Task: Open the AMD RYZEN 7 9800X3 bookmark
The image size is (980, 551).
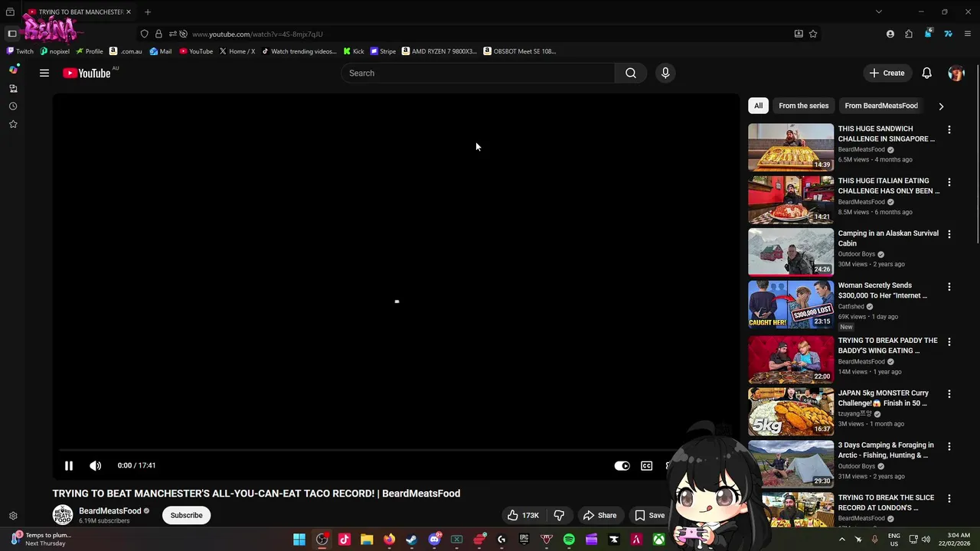Action: pyautogui.click(x=439, y=51)
